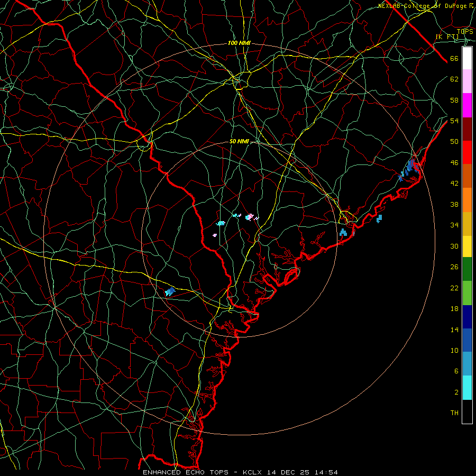Pick the cyan 2 kft legend swatch
Viewport: 476px width, 476px height.
(467, 388)
